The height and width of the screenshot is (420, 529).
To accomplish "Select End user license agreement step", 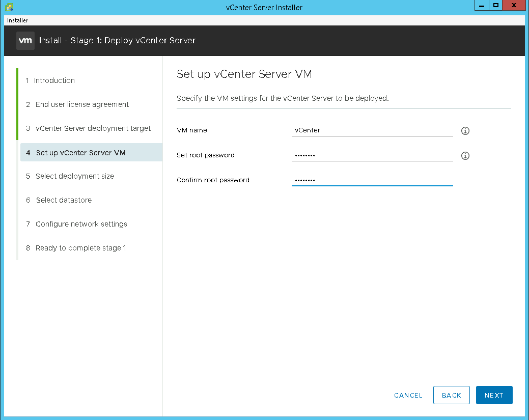I will (82, 104).
